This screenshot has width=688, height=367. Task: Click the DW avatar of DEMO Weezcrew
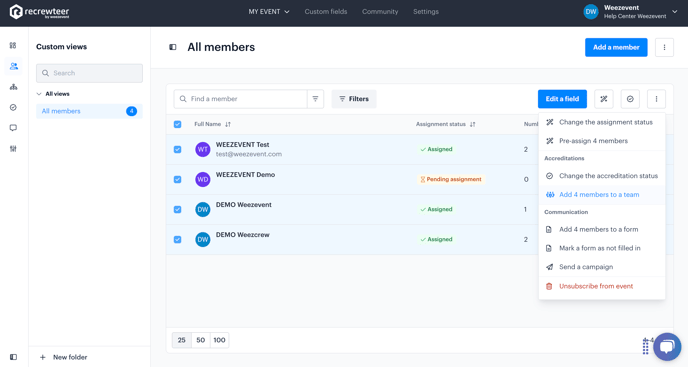(203, 239)
